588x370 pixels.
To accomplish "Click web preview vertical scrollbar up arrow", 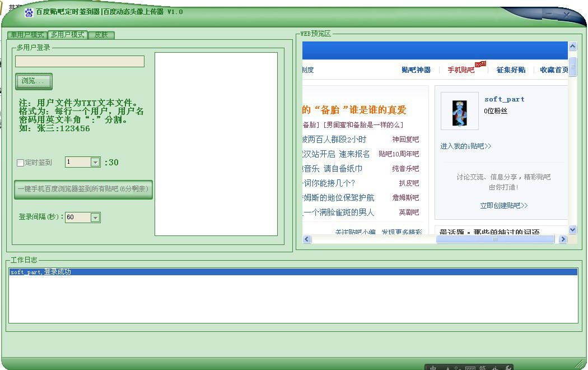I will 572,46.
